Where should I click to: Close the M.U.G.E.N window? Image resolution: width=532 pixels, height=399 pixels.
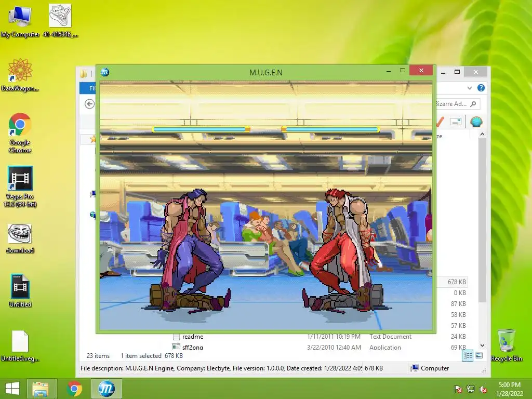tap(421, 70)
